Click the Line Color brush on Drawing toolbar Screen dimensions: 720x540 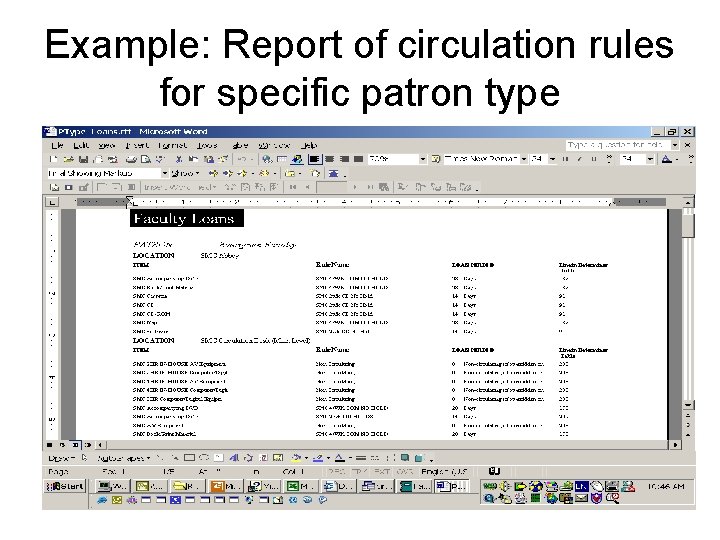pyautogui.click(x=318, y=458)
